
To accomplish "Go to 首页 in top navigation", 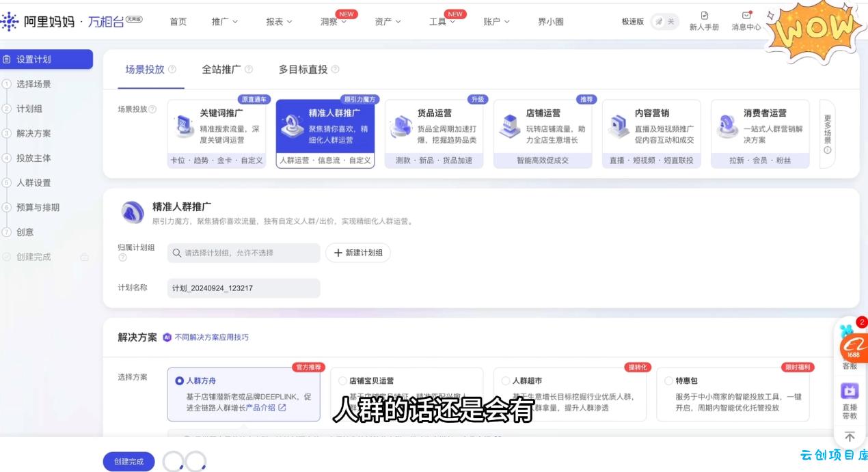I will (x=178, y=22).
